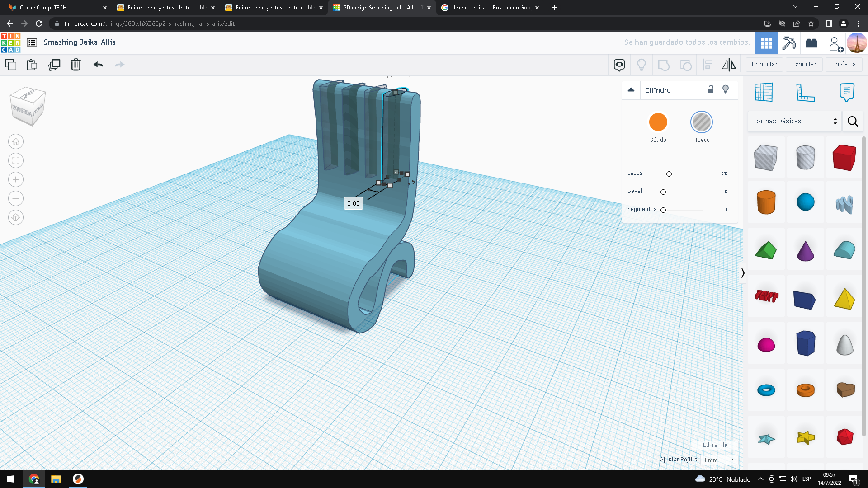The image size is (868, 488).
Task: Click the Ungroup shapes icon
Action: (686, 65)
